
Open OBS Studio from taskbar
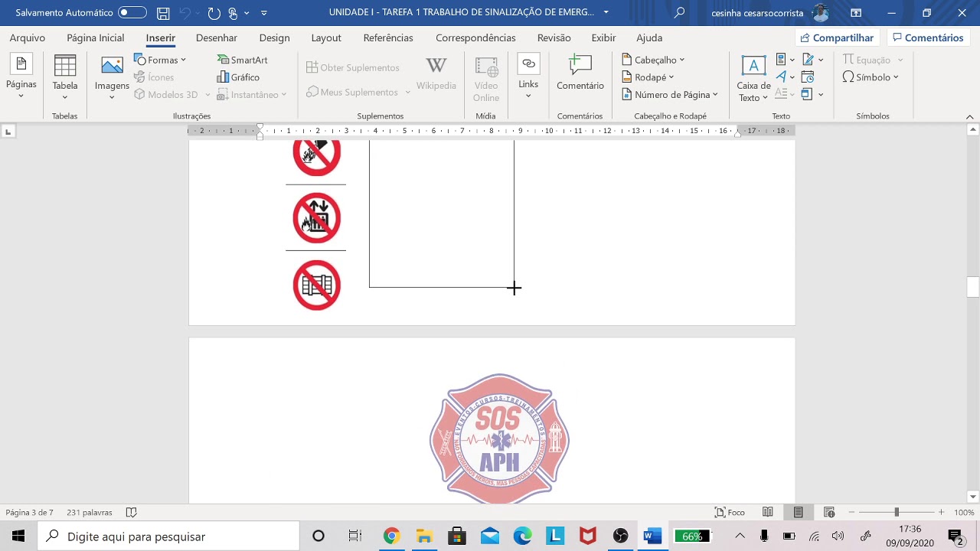(x=620, y=536)
